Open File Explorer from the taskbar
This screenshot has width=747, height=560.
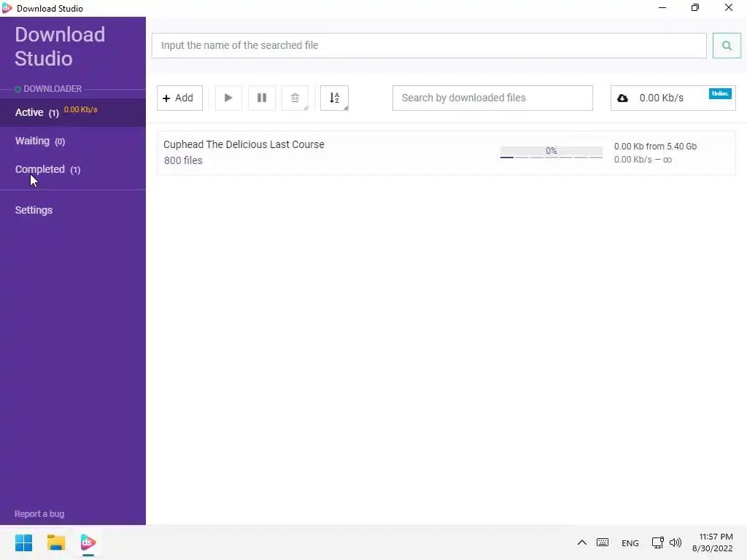click(x=55, y=542)
